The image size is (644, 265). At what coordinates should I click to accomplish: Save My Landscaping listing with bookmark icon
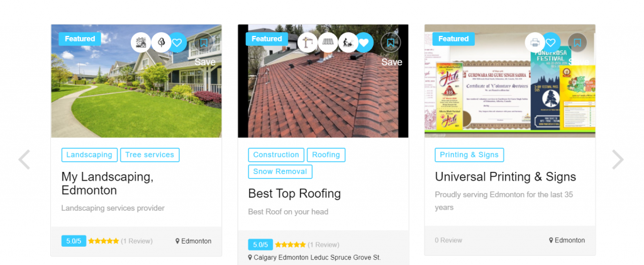[204, 43]
